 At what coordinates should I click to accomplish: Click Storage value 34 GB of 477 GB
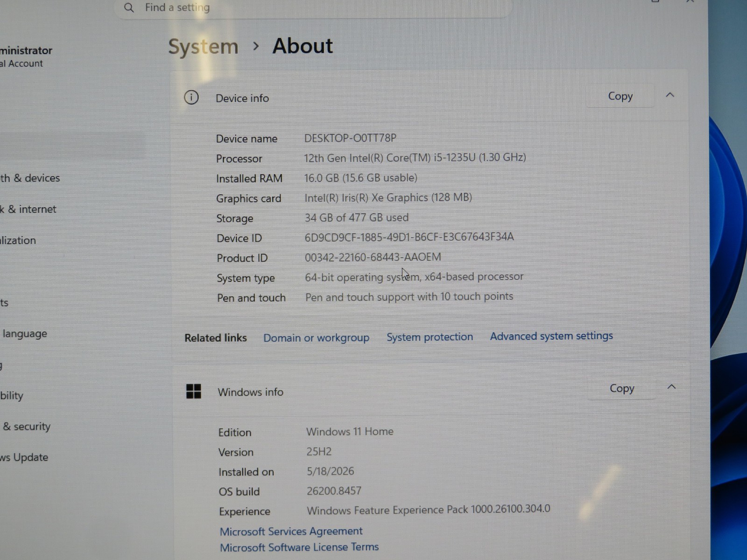[357, 217]
